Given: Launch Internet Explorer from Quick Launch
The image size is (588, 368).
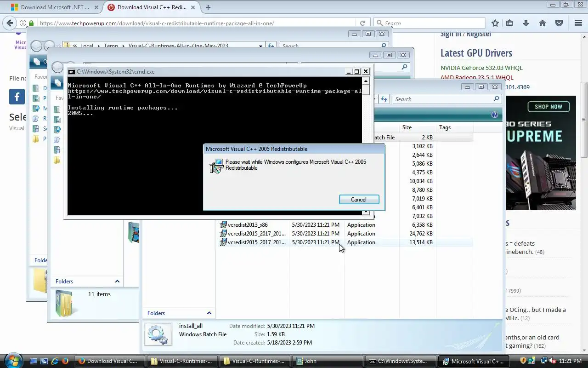Looking at the screenshot, I should pyautogui.click(x=55, y=361).
